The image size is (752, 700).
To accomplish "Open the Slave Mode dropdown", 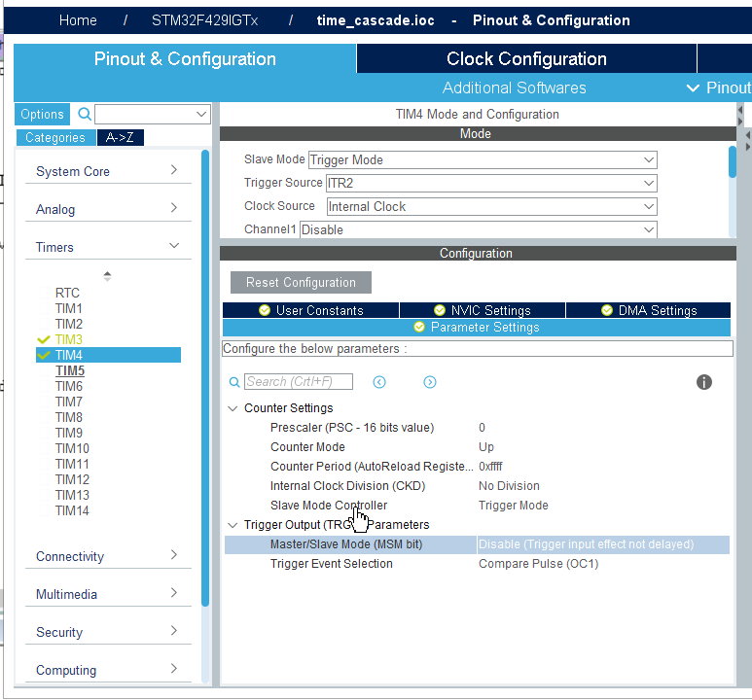I will [483, 159].
